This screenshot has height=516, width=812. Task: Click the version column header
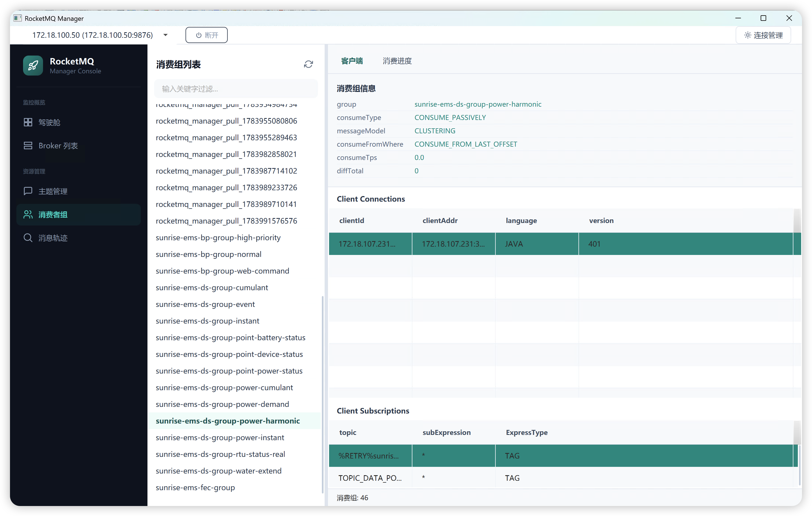tap(686, 220)
